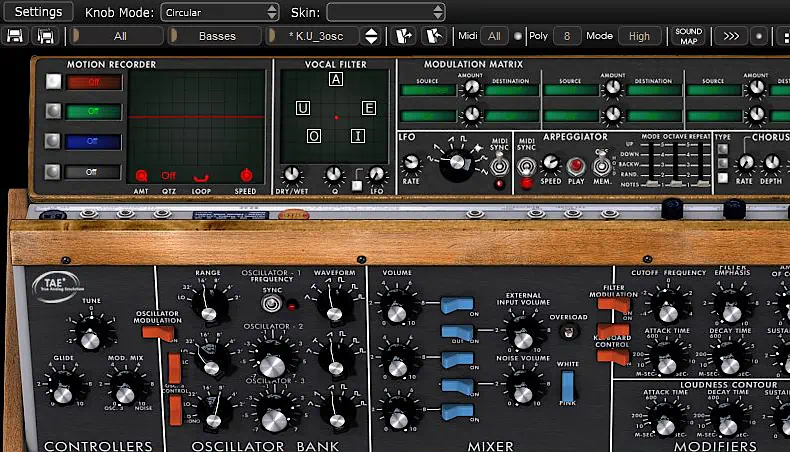Click the Save preset floppy icon
Screen dimensions: 790x452
(15, 36)
